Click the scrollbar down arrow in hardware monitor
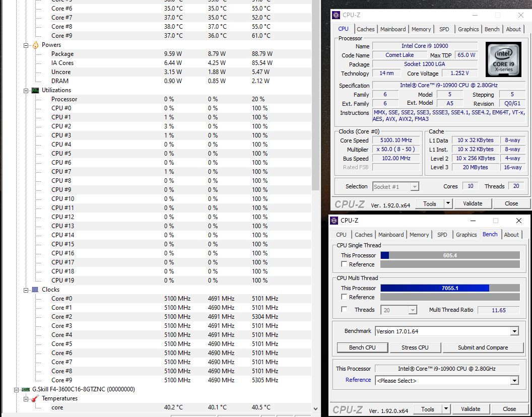The image size is (532, 417). [x=315, y=409]
